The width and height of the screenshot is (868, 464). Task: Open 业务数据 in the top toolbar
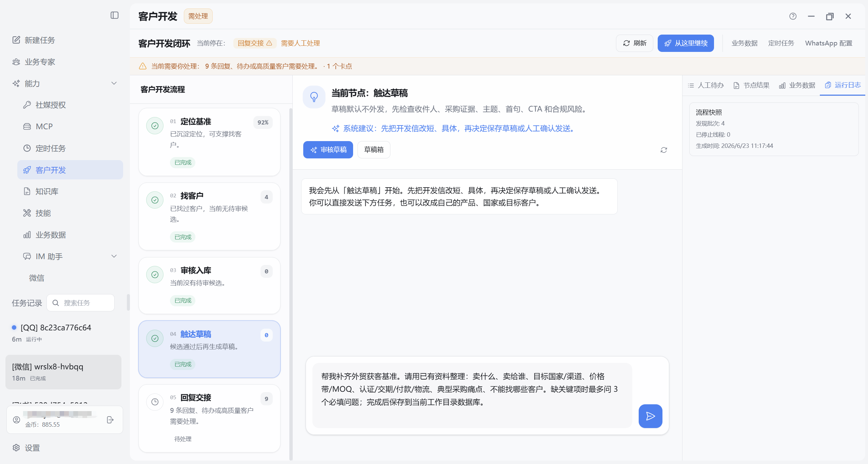pyautogui.click(x=744, y=43)
